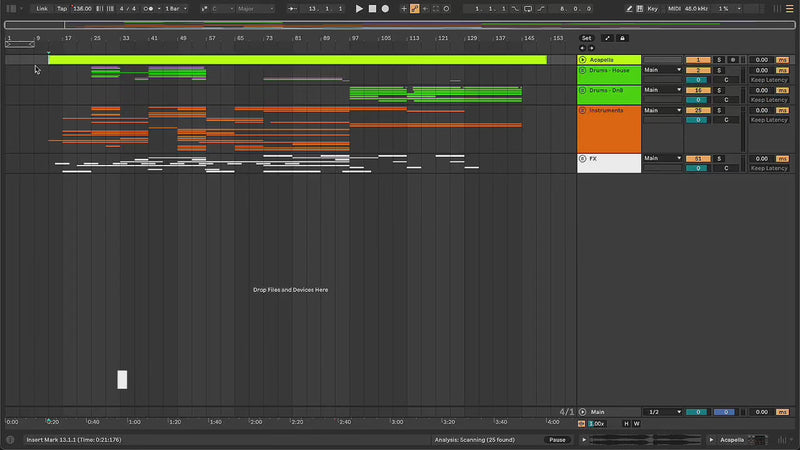
Task: Click the Instruments group track fold icon
Action: (582, 110)
